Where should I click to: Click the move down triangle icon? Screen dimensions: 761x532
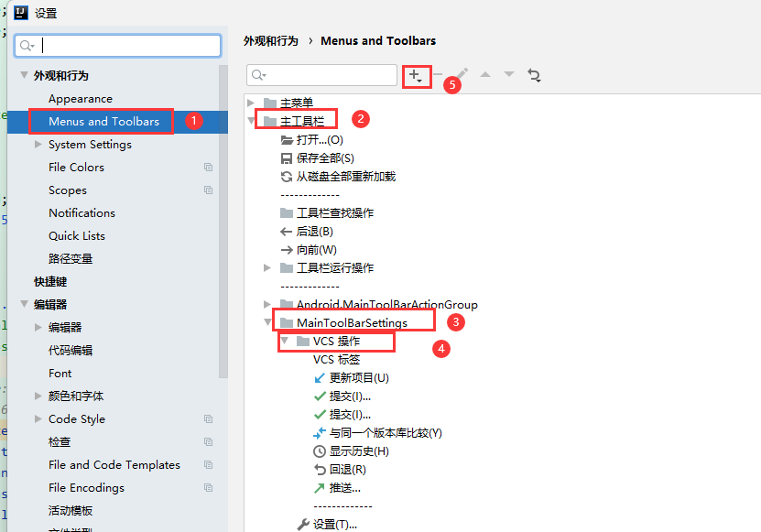[x=509, y=75]
